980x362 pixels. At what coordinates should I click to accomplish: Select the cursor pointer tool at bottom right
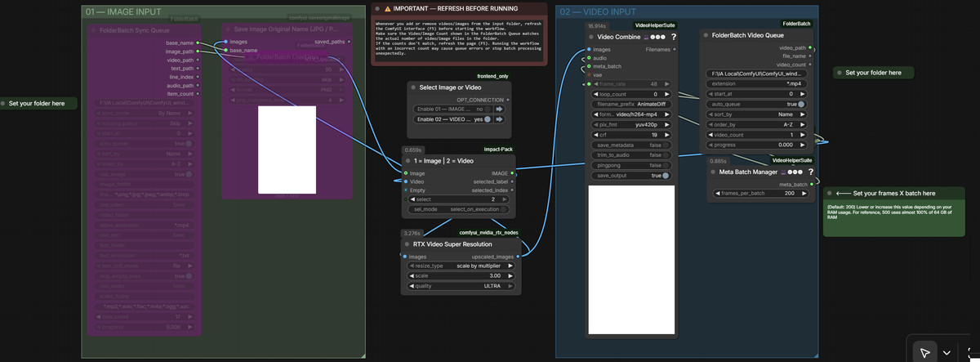tap(924, 352)
